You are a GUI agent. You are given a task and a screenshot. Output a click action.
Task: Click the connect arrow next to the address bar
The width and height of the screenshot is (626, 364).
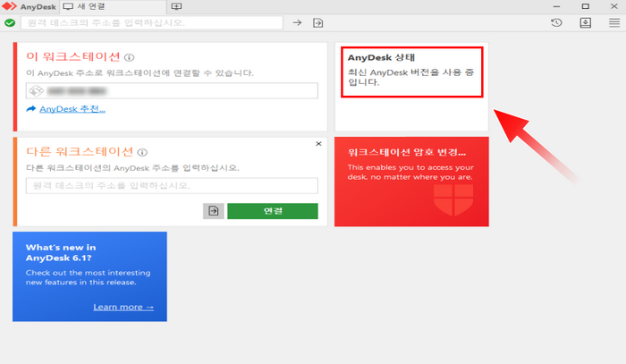click(x=297, y=22)
